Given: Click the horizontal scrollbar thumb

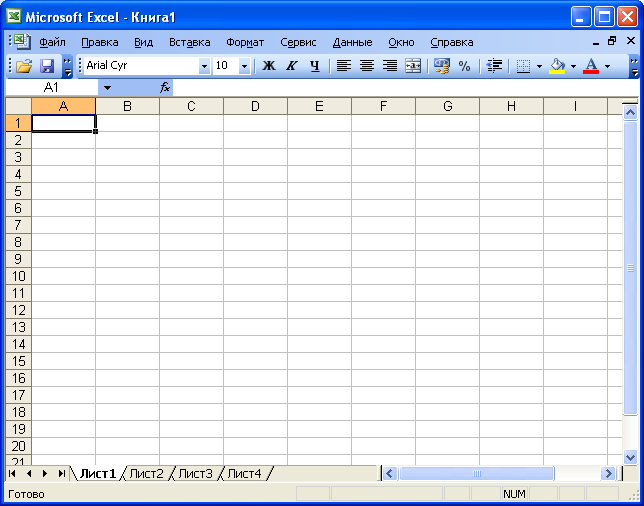Looking at the screenshot, I should pyautogui.click(x=477, y=474).
